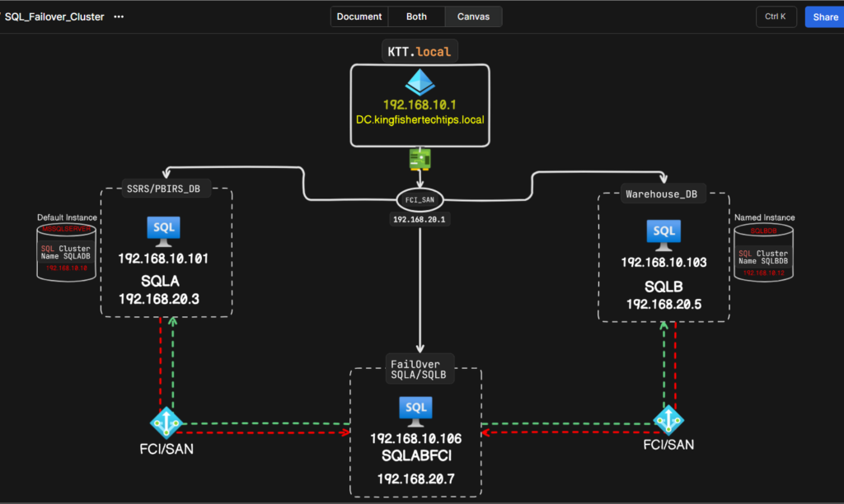This screenshot has width=844, height=504.
Task: Select the network adapter icon below the DC box
Action: [x=420, y=159]
